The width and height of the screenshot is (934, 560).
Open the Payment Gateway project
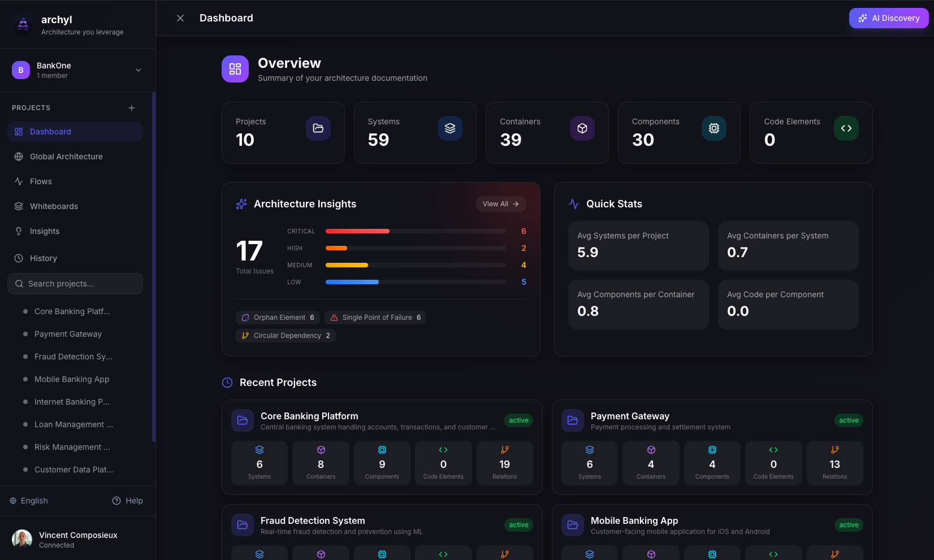(x=630, y=416)
